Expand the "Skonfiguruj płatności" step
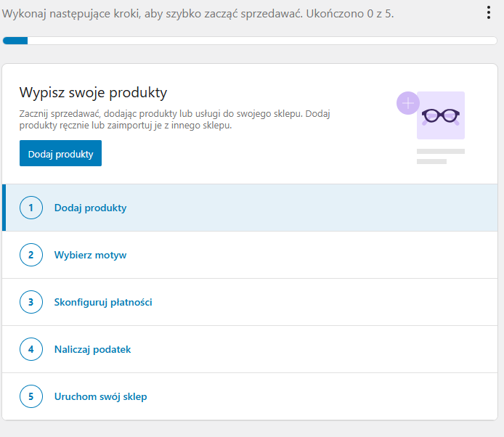Image resolution: width=504 pixels, height=437 pixels. (103, 302)
